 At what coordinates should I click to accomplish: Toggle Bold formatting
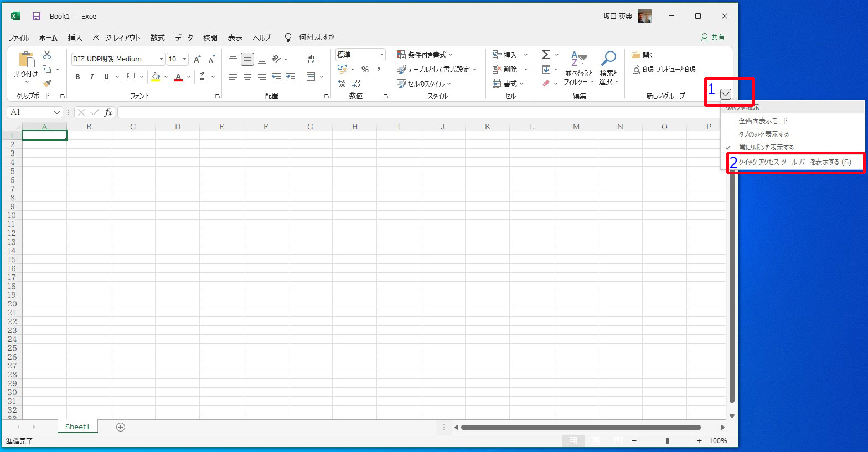pyautogui.click(x=77, y=77)
